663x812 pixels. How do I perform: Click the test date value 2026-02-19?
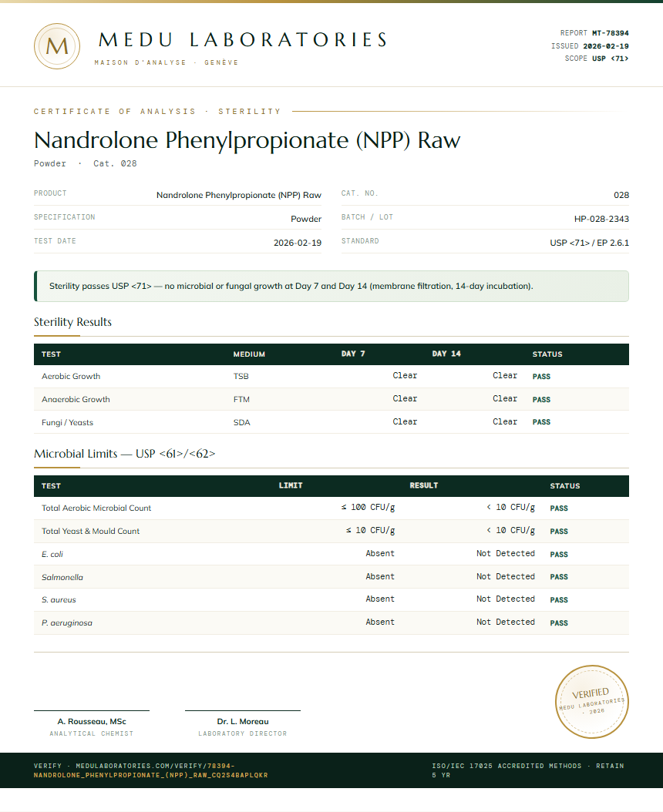coord(298,243)
